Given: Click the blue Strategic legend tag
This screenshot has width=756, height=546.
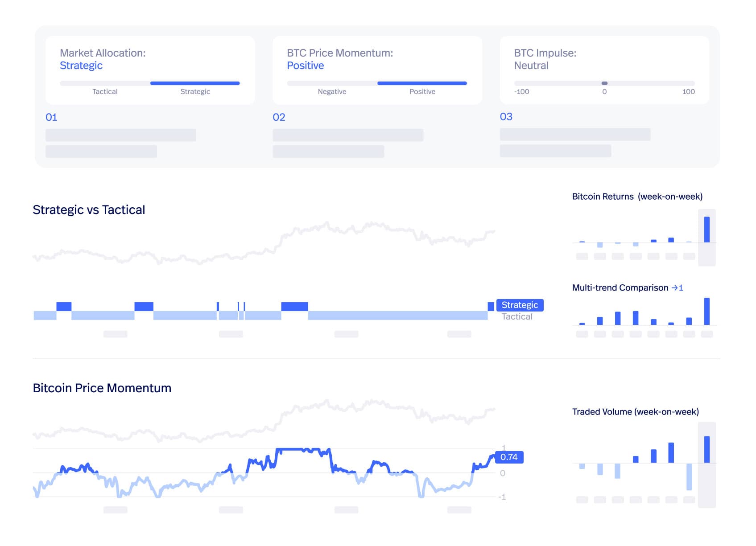Looking at the screenshot, I should point(520,305).
